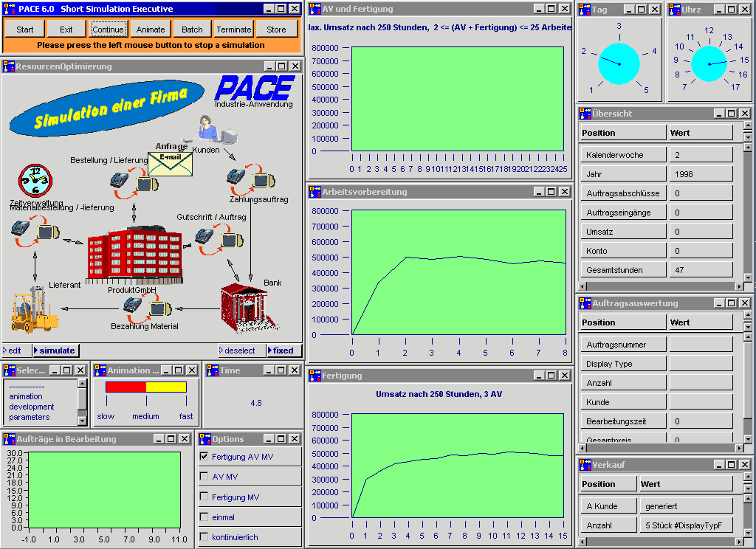Click the Terminate button
Viewport: 756px width, 549px height.
click(x=234, y=30)
